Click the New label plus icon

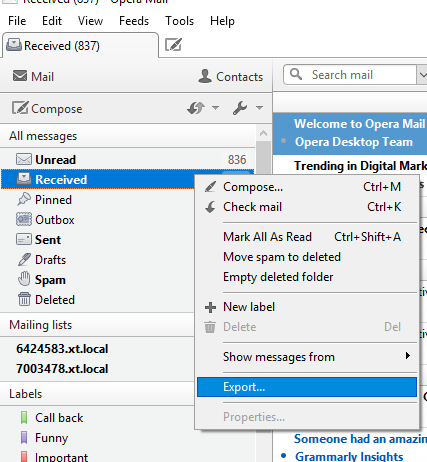click(x=210, y=307)
